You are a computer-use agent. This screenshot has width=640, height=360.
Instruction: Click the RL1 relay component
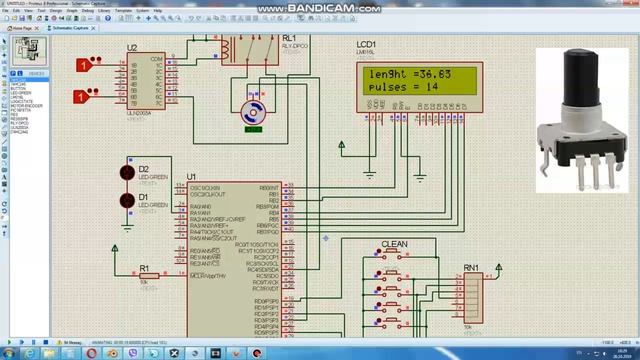[x=250, y=50]
